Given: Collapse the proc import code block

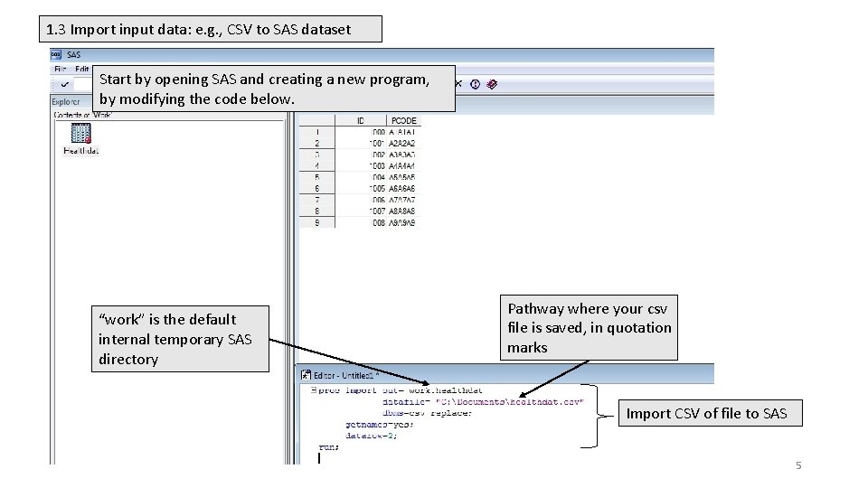Looking at the screenshot, I should (314, 390).
